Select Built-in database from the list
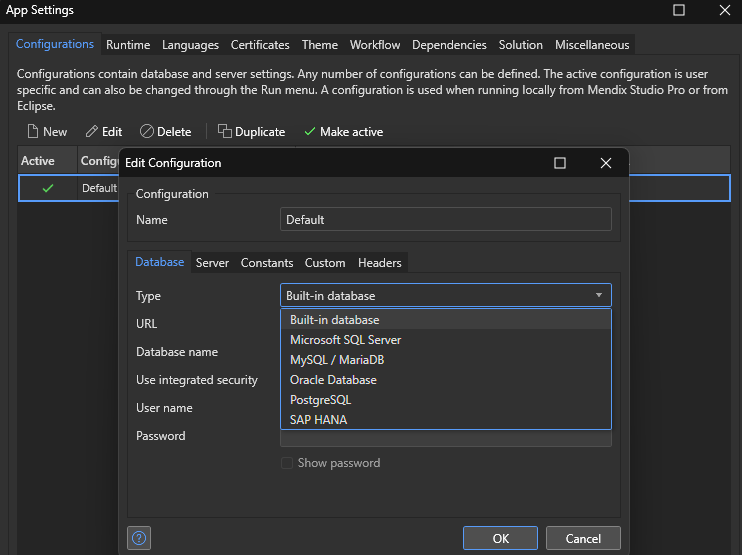Viewport: 742px width, 555px height. click(x=446, y=320)
